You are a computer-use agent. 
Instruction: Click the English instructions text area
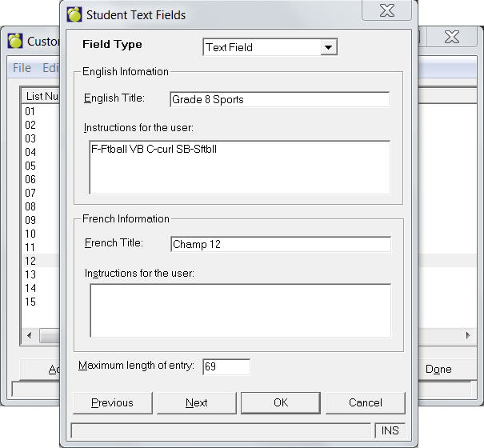pyautogui.click(x=239, y=167)
